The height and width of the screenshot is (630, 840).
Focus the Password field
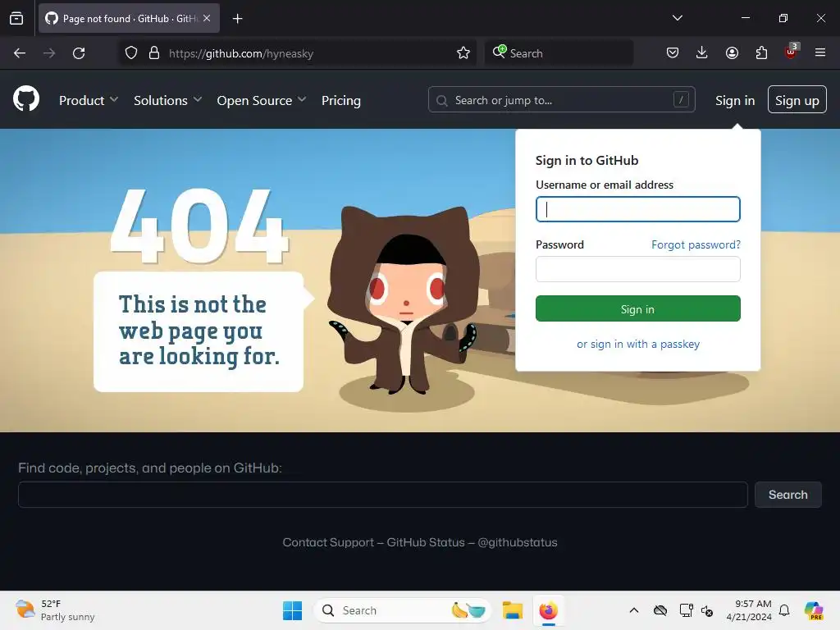click(x=637, y=269)
